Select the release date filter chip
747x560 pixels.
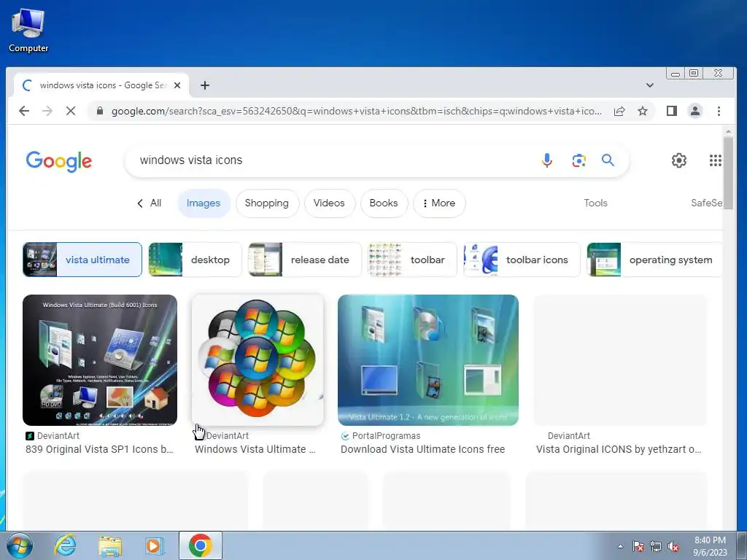click(304, 260)
